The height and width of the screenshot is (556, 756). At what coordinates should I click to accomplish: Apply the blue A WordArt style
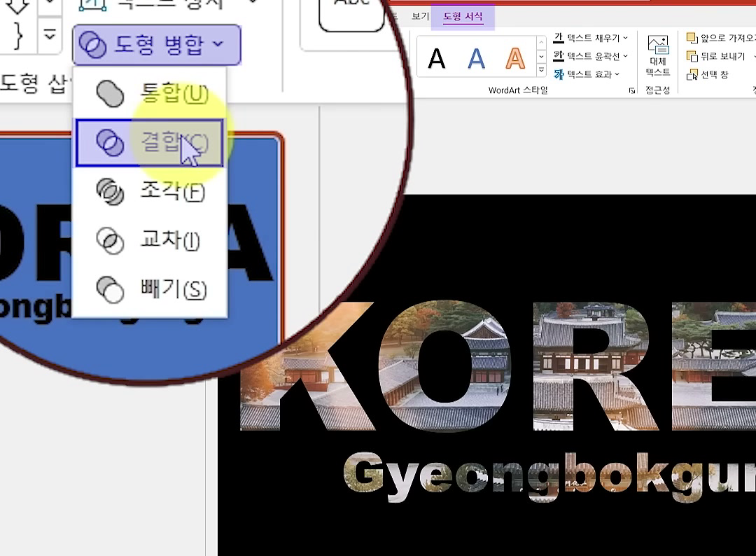[x=476, y=59]
